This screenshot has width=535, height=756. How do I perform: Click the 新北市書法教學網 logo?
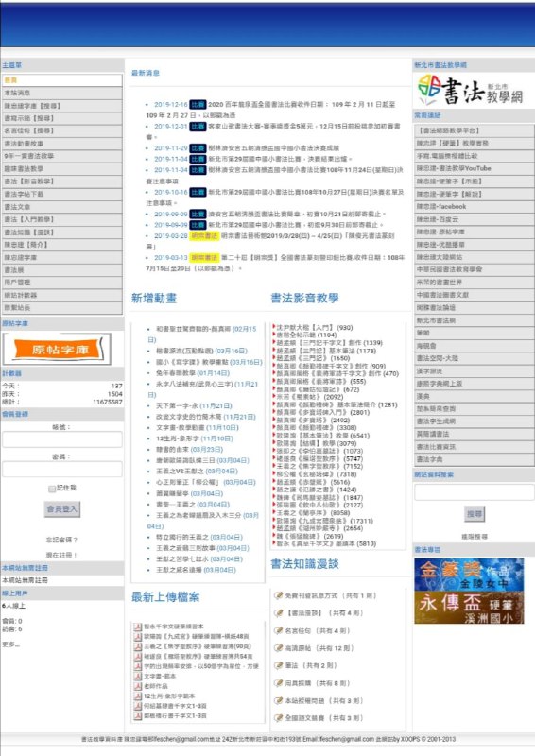point(471,90)
